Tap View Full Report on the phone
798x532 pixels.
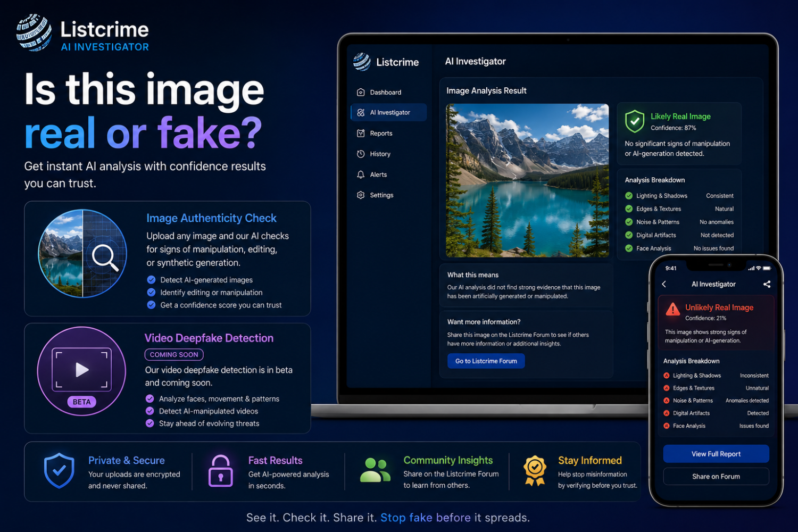716,454
